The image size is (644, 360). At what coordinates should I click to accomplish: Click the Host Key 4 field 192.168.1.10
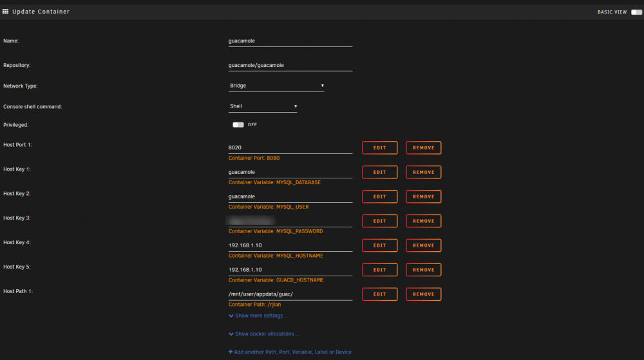point(290,245)
